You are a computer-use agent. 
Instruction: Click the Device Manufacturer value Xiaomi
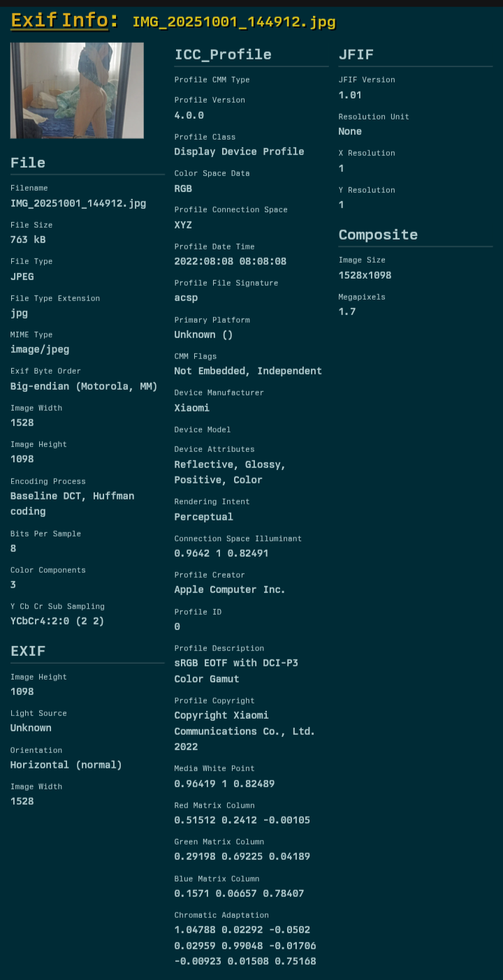[x=191, y=408]
